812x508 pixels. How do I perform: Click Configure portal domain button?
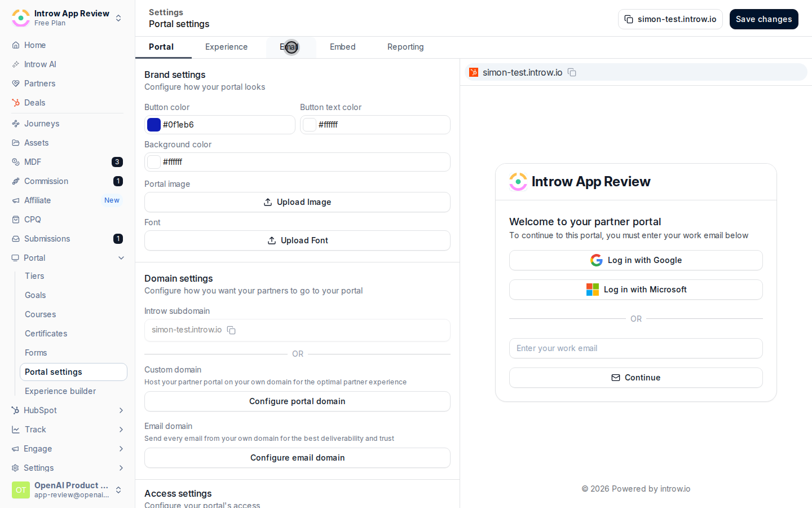[297, 401]
